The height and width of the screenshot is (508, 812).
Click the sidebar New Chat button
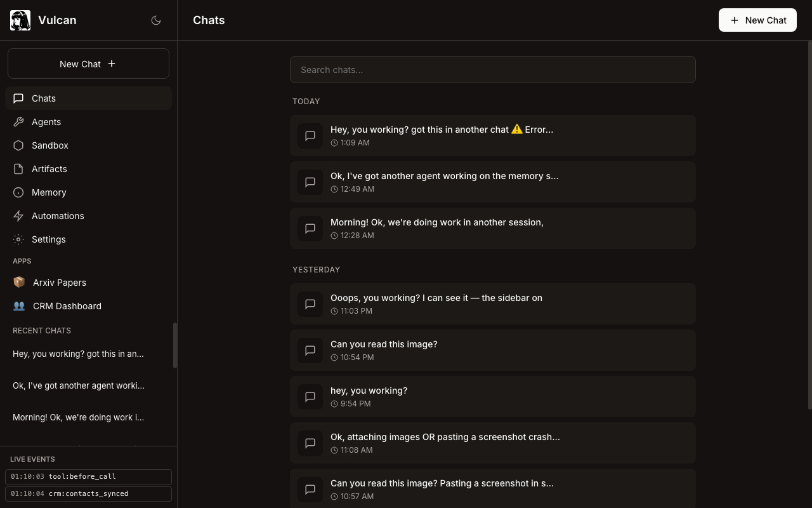coord(88,63)
